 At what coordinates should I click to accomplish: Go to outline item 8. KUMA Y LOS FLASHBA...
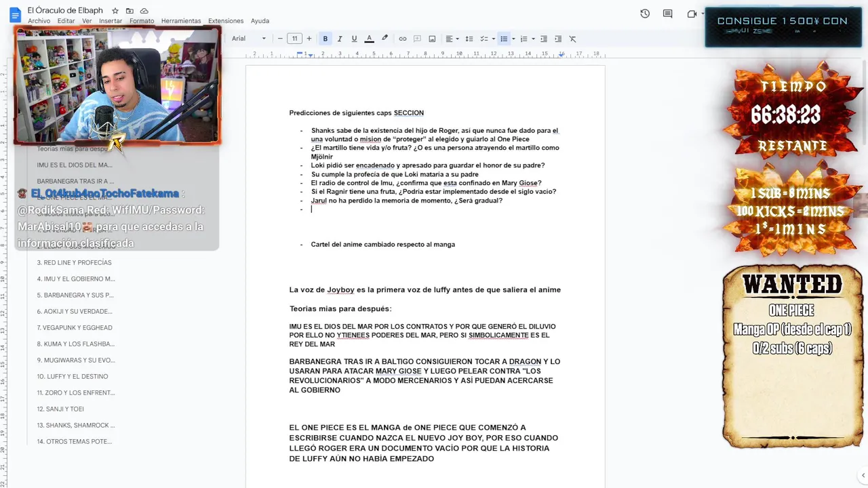pos(75,344)
